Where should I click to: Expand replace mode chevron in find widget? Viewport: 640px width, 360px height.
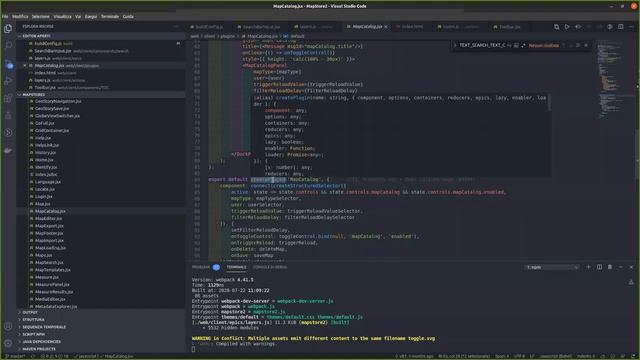(x=455, y=45)
